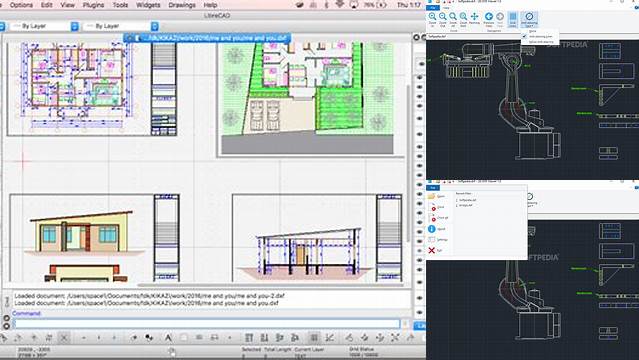Open the first recent file entry
Screen dimensions: 639x360
pos(466,200)
